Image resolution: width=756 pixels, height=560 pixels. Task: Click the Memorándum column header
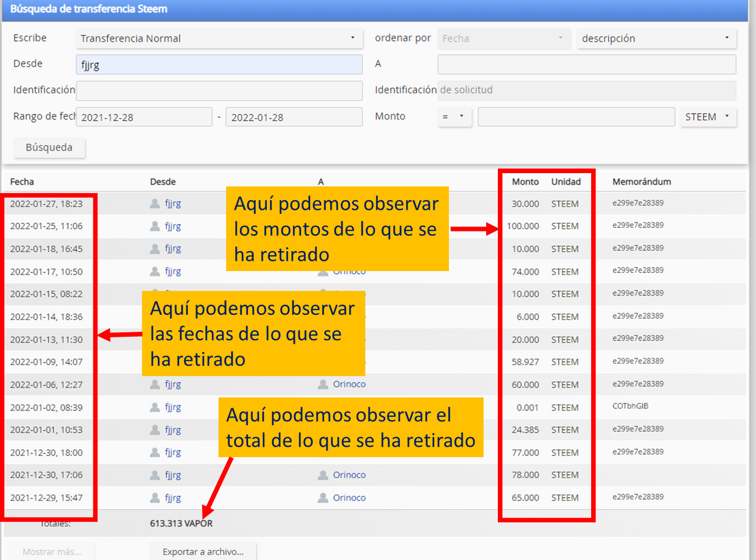click(641, 181)
